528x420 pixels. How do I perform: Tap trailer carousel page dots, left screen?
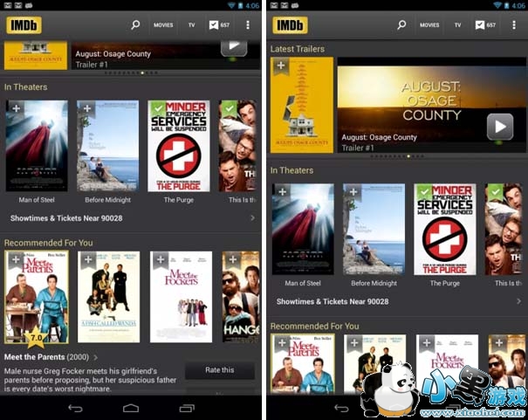coord(131,72)
